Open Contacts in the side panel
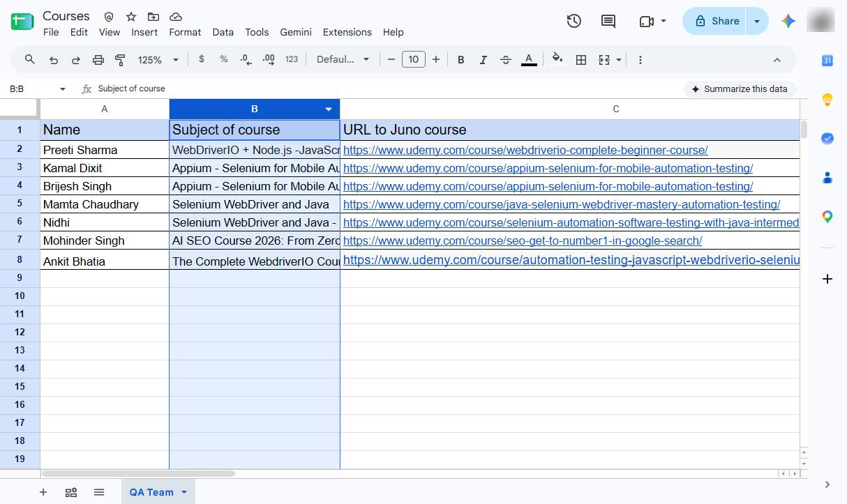The height and width of the screenshot is (504, 847). click(x=827, y=178)
